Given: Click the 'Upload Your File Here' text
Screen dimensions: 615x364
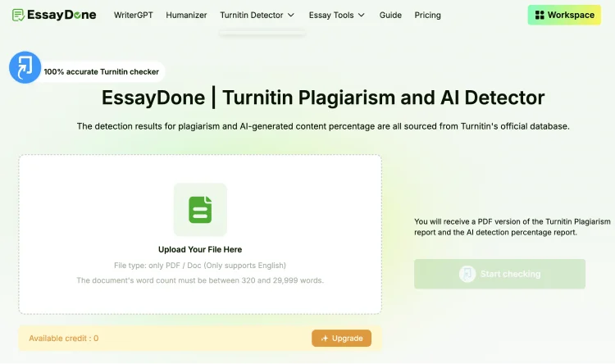Looking at the screenshot, I should point(200,249).
